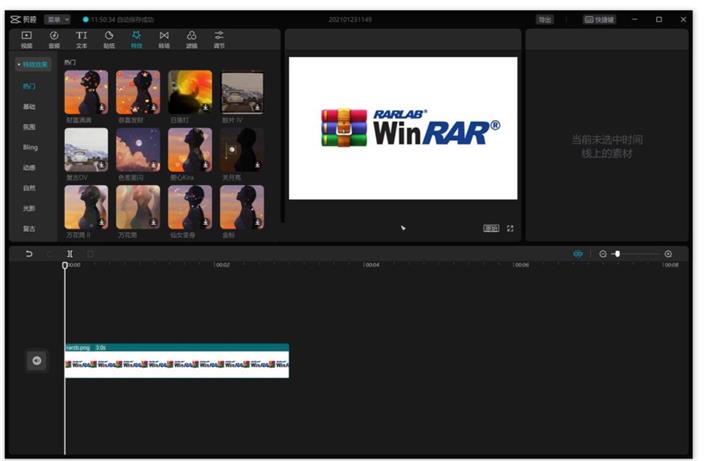
Task: Click the 导出 export button
Action: point(545,19)
